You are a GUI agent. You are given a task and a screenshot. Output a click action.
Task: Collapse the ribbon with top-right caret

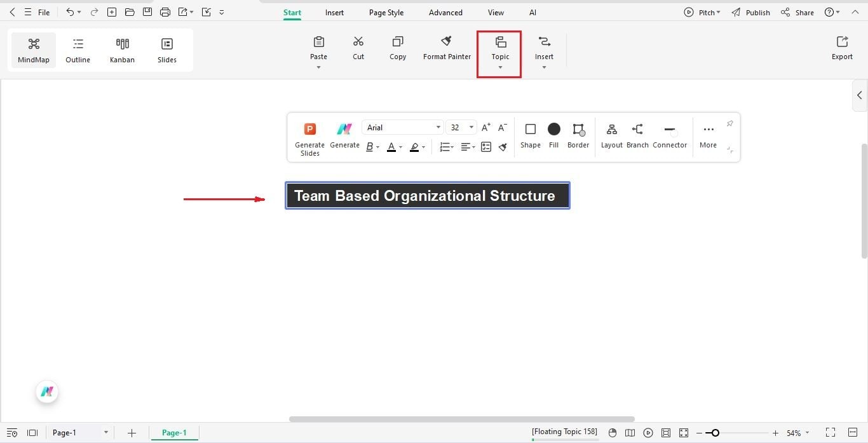(854, 12)
